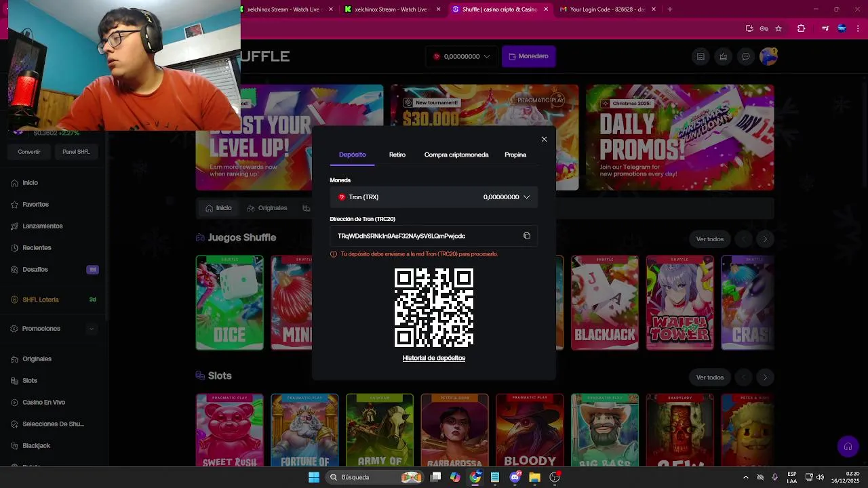Select the Inicio category tab
868x488 pixels.
coord(218,208)
